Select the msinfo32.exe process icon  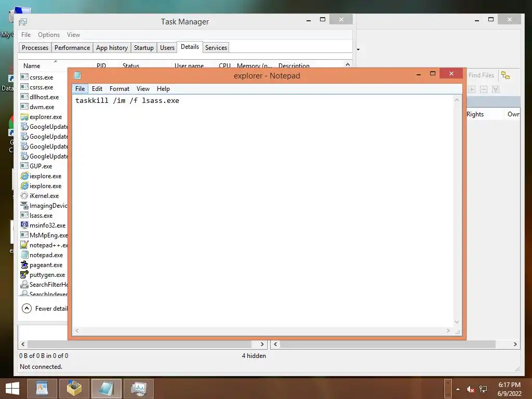coord(24,225)
